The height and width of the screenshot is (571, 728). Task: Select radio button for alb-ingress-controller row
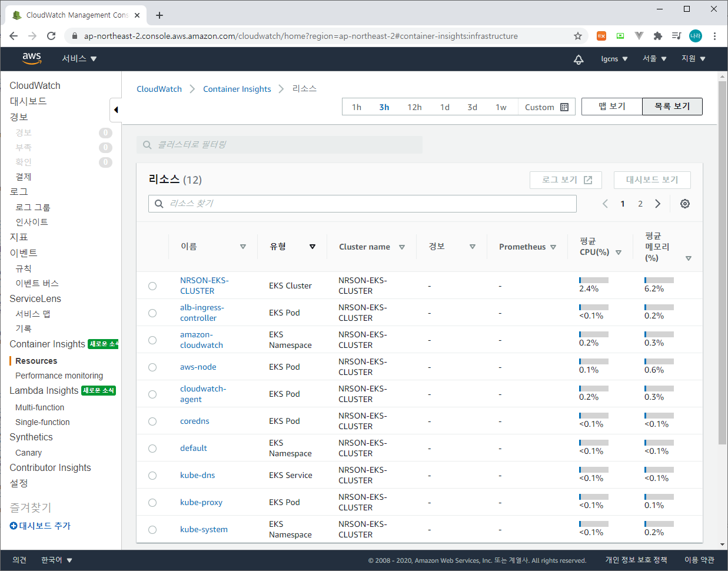pyautogui.click(x=152, y=313)
